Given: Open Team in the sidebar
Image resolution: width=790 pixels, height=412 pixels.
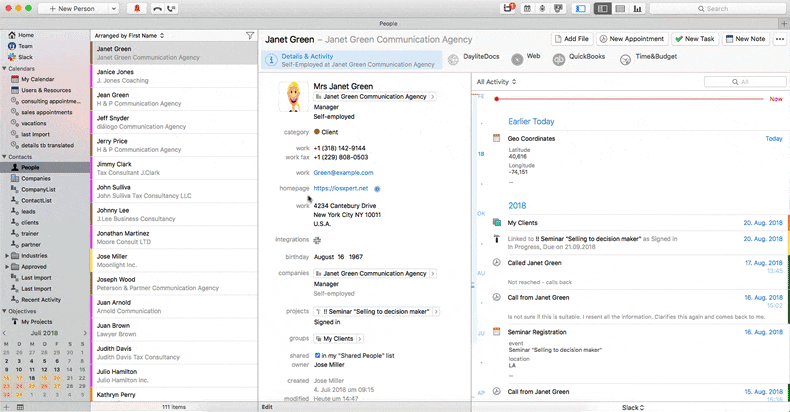Looking at the screenshot, I should 25,46.
